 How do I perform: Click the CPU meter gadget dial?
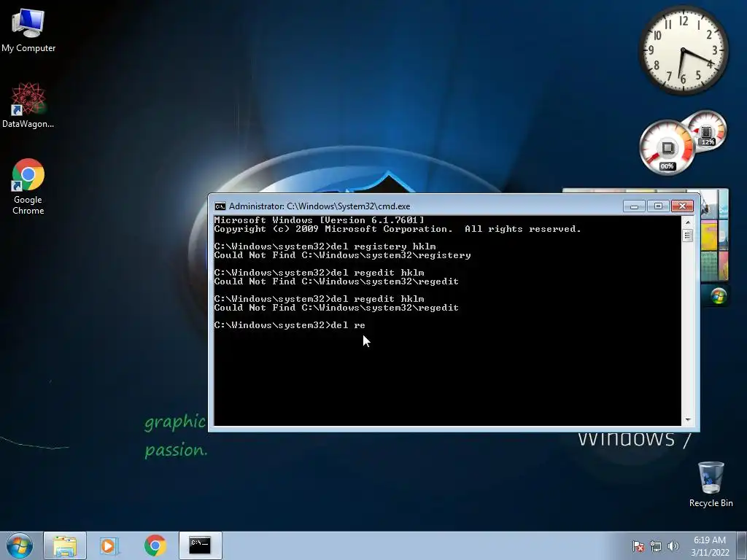pyautogui.click(x=667, y=147)
